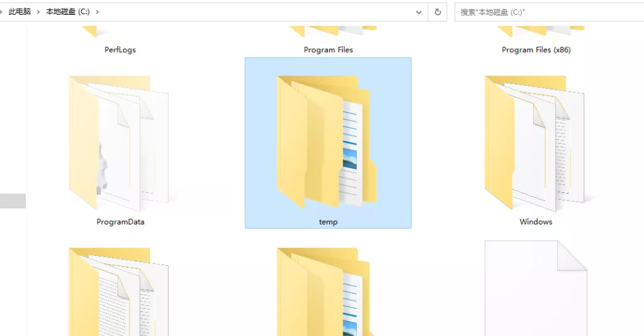Screen dimensions: 644x336
Task: Click 此电脑 in the breadcrumb path
Action: 19,12
